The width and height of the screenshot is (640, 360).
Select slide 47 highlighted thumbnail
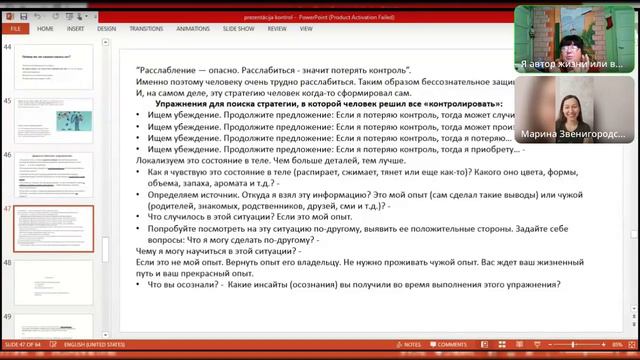[53, 229]
